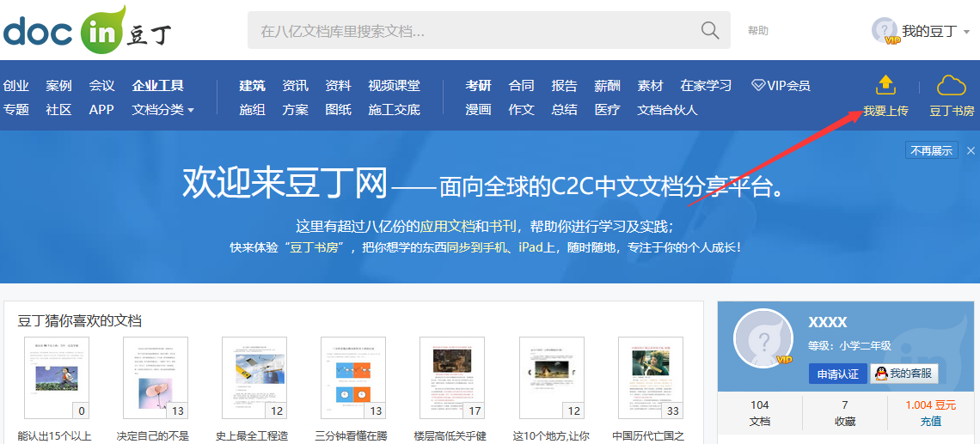Viewport: 980px width, 444px height.
Task: Click the 不再展示 button on banner
Action: 931,150
